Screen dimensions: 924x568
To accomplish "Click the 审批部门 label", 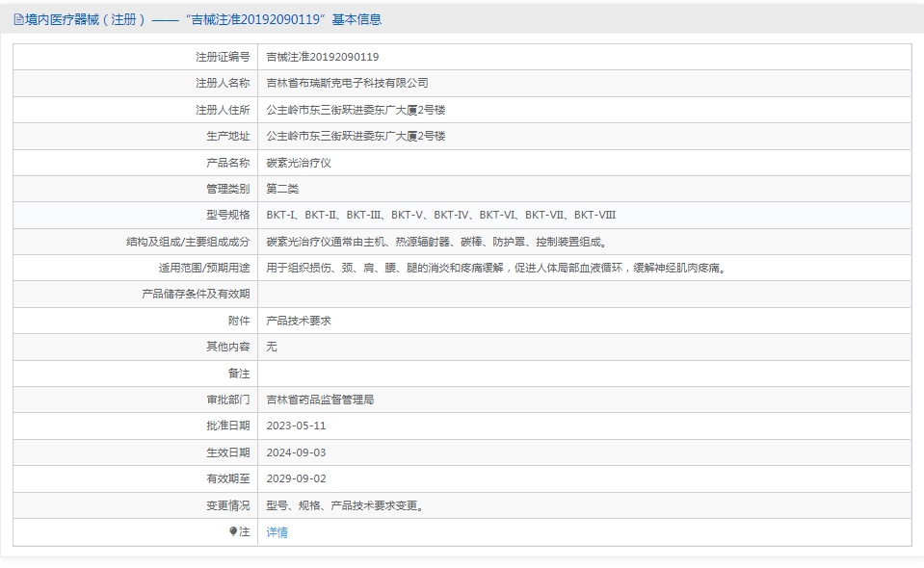I will (228, 400).
